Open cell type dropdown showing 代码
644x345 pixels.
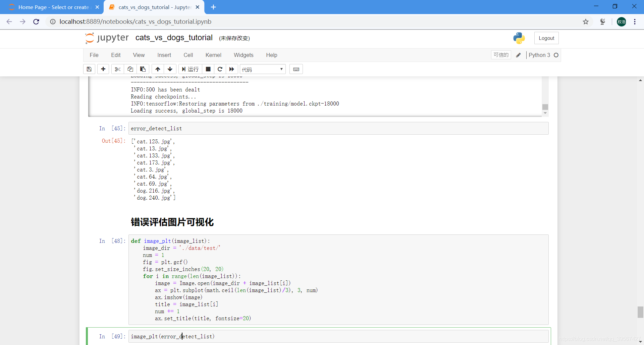pyautogui.click(x=263, y=69)
